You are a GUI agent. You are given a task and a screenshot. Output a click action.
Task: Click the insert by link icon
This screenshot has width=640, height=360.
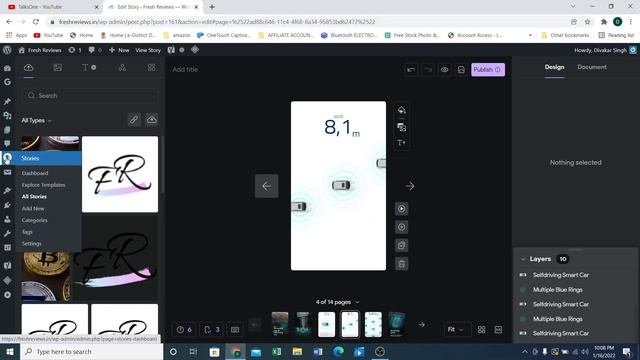coord(134,120)
